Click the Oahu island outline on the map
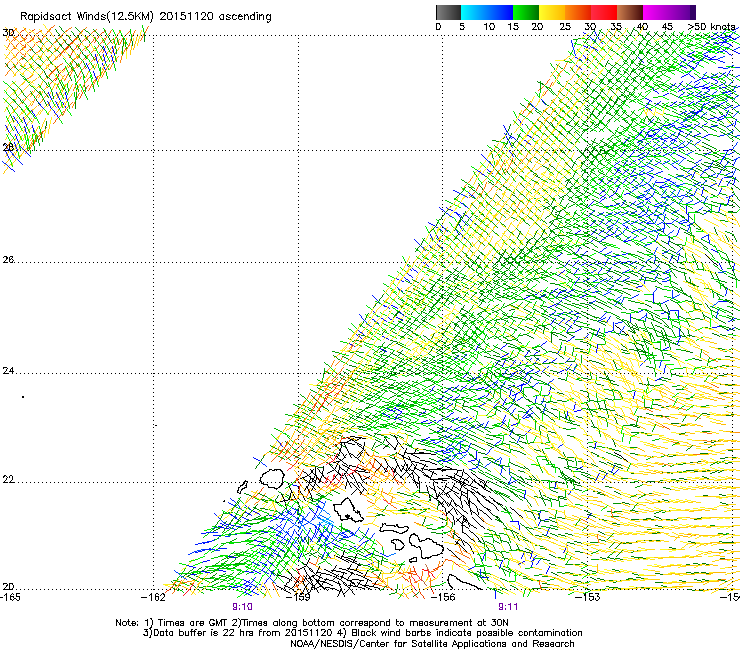Viewport: 740px width, 650px height. coord(348,510)
